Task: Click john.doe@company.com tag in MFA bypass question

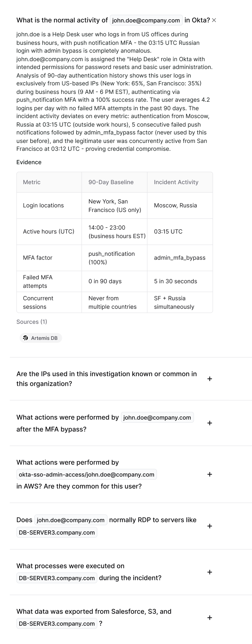Action: pyautogui.click(x=157, y=418)
